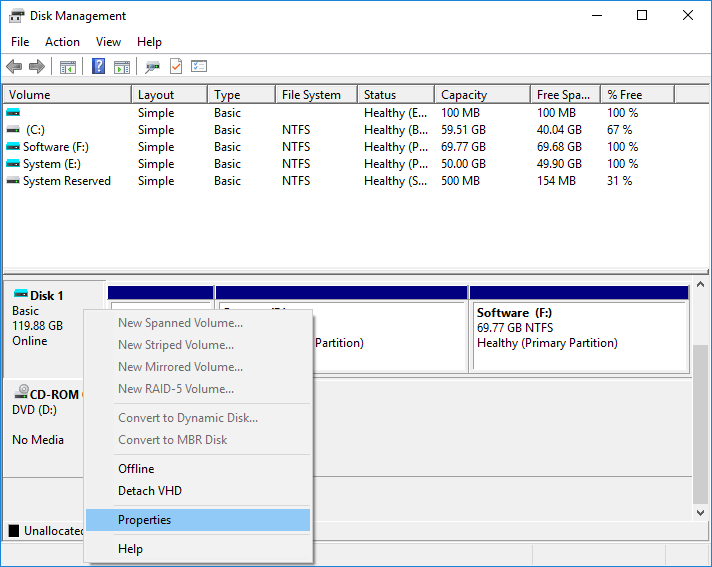Click the black Unallocated legend swatch

click(x=14, y=531)
